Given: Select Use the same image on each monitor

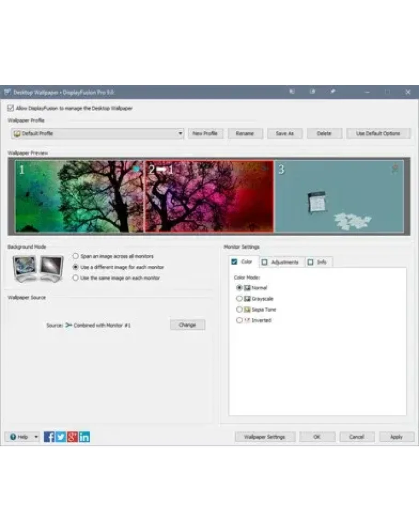Looking at the screenshot, I should point(76,278).
